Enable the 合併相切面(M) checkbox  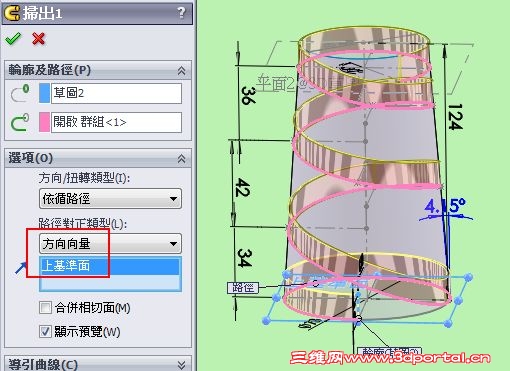[45, 308]
